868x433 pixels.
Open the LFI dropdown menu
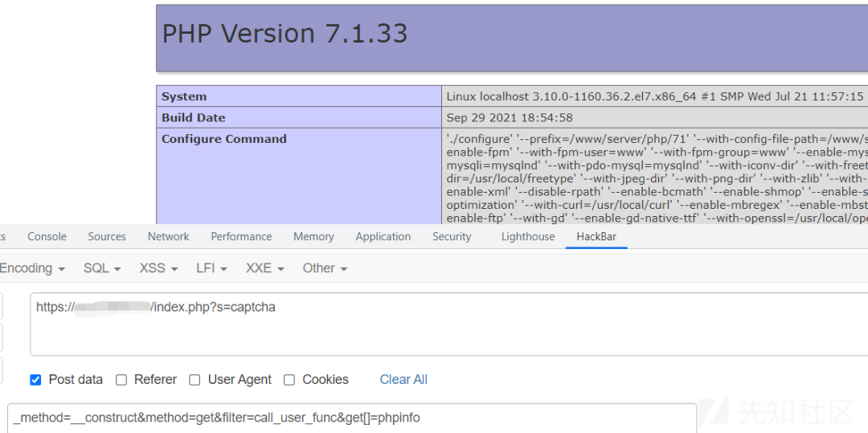(x=211, y=268)
